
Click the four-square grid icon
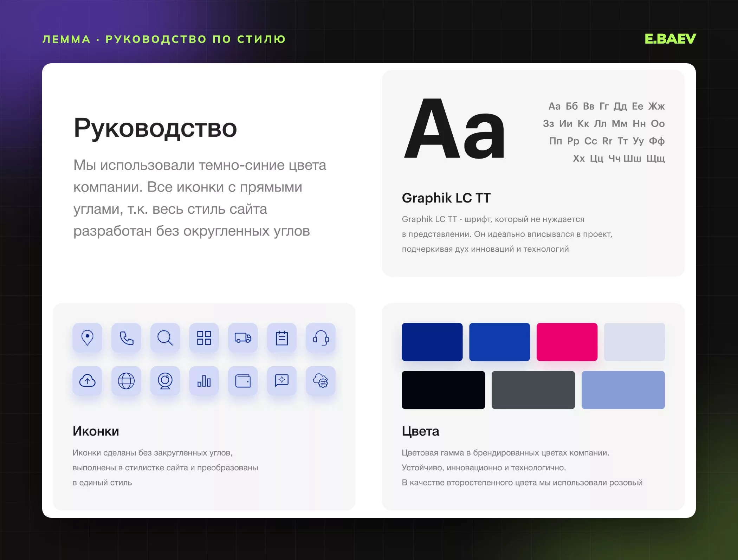pyautogui.click(x=204, y=338)
